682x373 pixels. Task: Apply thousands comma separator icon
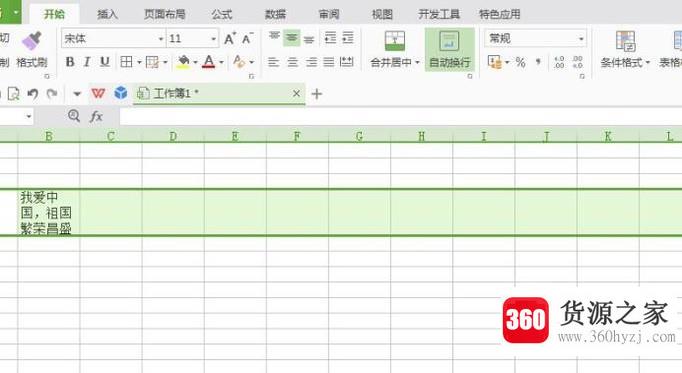point(538,63)
